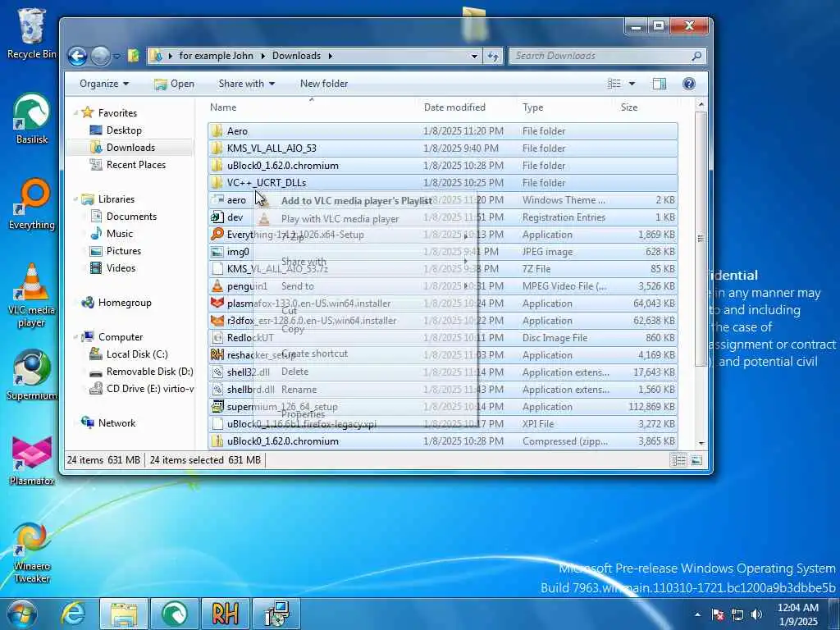Click Basilisk taskbar button
The height and width of the screenshot is (630, 840).
pos(174,614)
